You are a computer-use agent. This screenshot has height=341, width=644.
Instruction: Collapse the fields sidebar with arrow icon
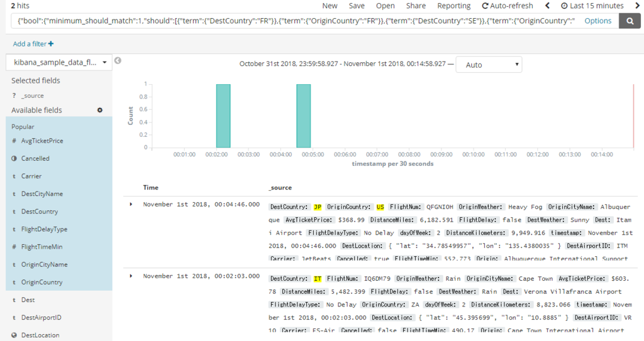coord(118,61)
